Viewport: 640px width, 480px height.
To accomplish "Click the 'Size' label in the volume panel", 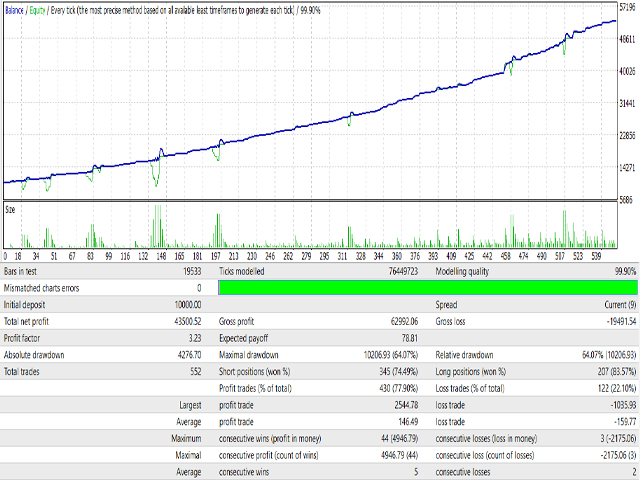I will (x=11, y=209).
